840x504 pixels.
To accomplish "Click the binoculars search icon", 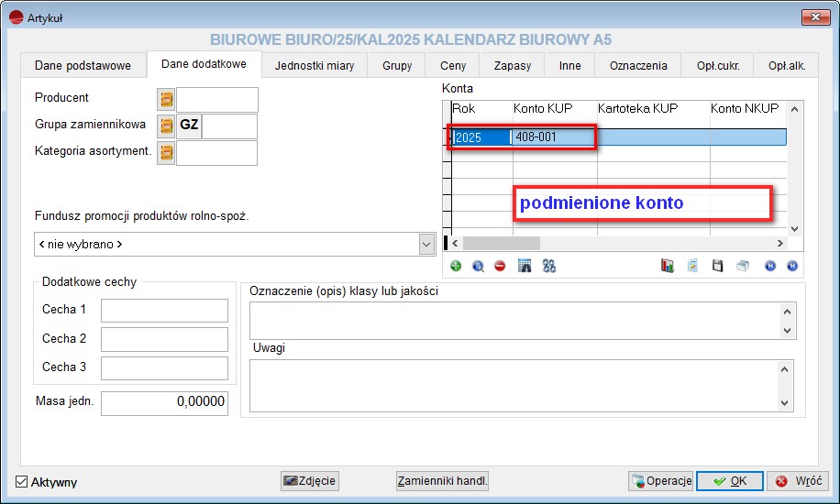I will click(549, 266).
